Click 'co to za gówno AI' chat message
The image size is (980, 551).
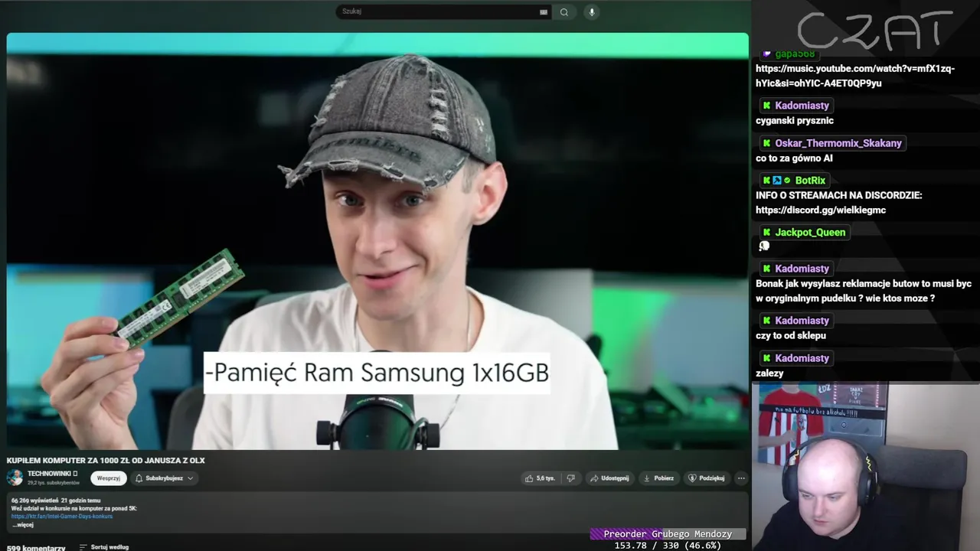pos(794,158)
